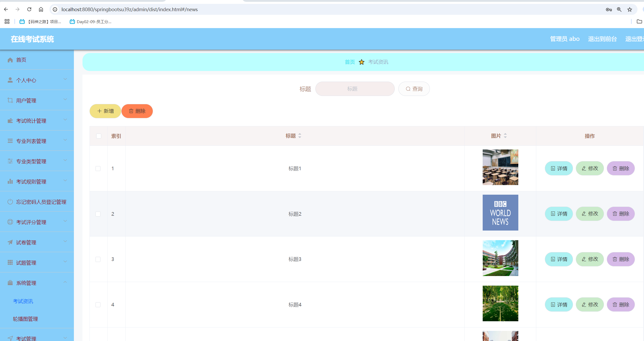644x341 pixels.
Task: Check the checkbox for row 标题3
Action: click(98, 259)
